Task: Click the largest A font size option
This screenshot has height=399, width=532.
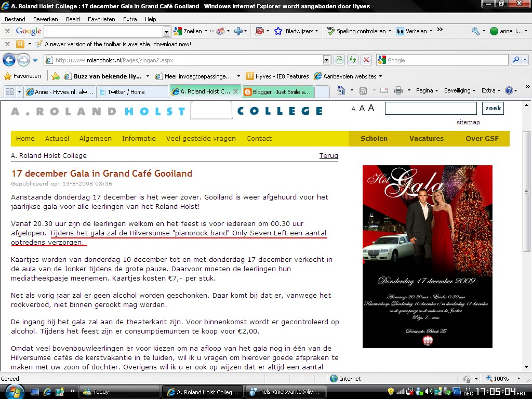Action: pos(371,108)
